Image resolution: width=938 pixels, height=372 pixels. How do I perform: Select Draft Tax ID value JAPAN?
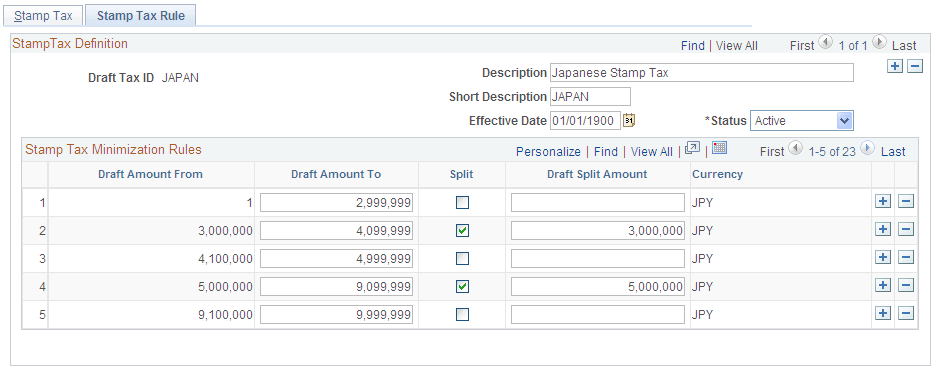(x=181, y=78)
